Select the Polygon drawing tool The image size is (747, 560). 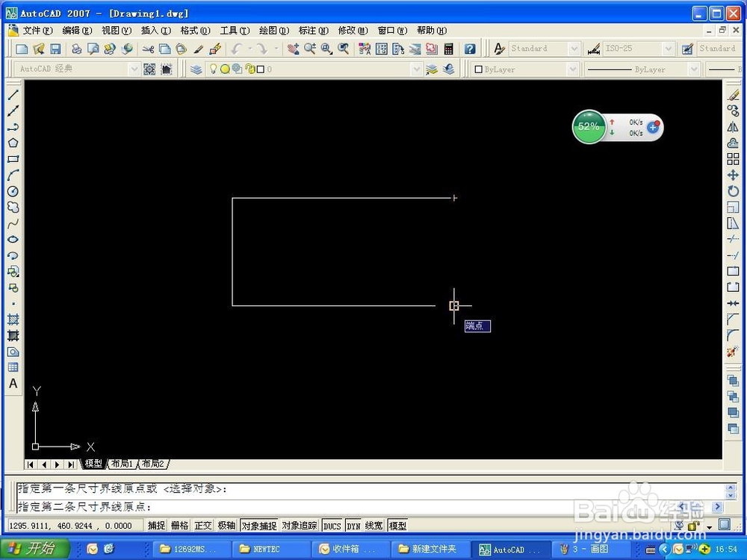[13, 143]
